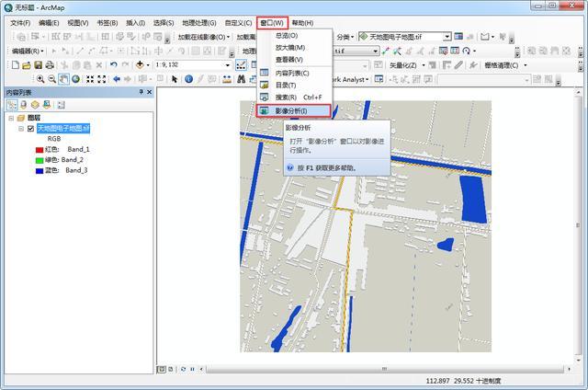Click the Fixed Zoom In arrows icon
The height and width of the screenshot is (390, 588).
coord(90,79)
